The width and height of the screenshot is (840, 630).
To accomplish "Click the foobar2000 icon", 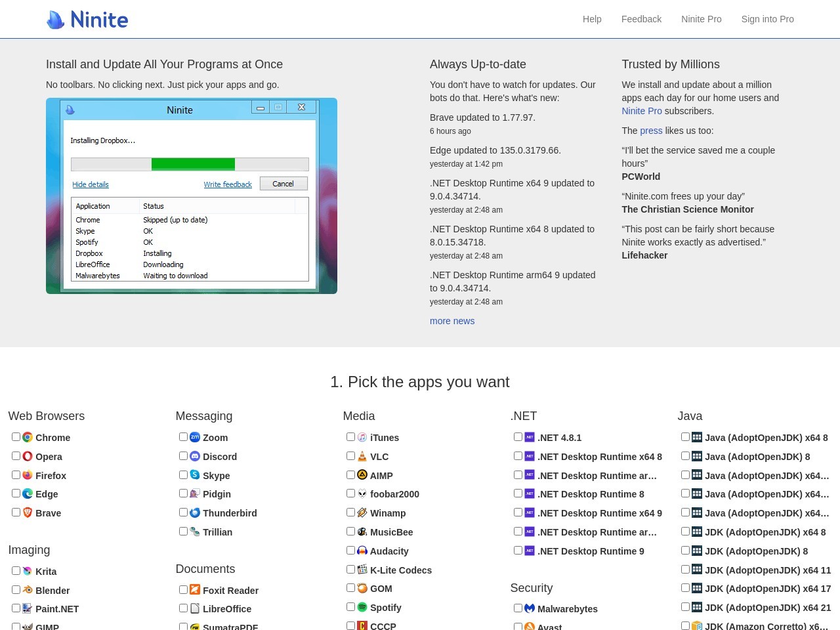I will [362, 493].
